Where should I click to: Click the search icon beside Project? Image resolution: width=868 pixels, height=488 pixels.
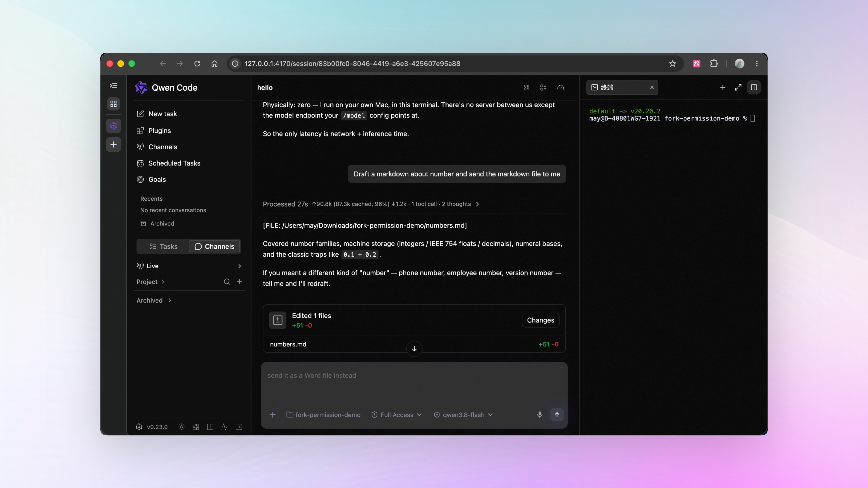tap(227, 282)
